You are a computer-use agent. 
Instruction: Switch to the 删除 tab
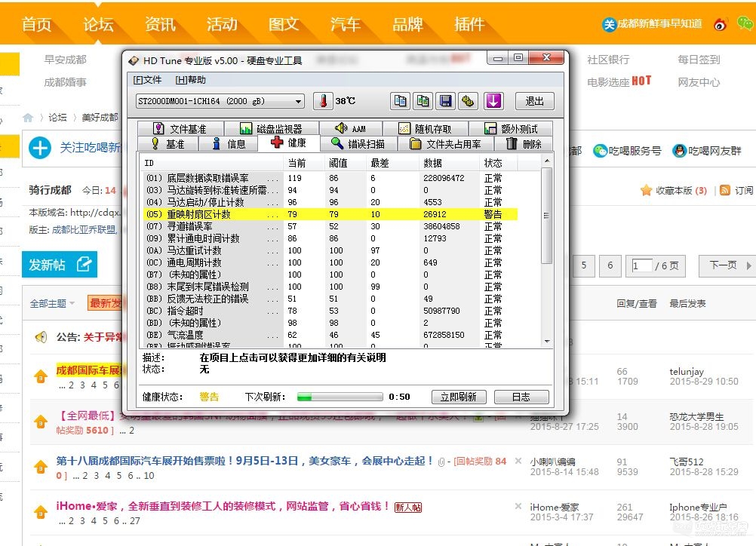click(x=523, y=143)
